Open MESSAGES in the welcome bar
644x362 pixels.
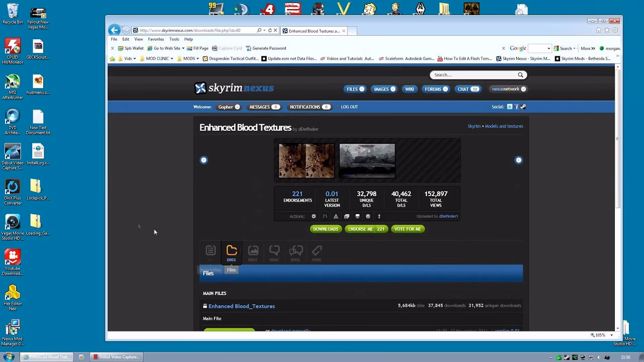tap(265, 107)
